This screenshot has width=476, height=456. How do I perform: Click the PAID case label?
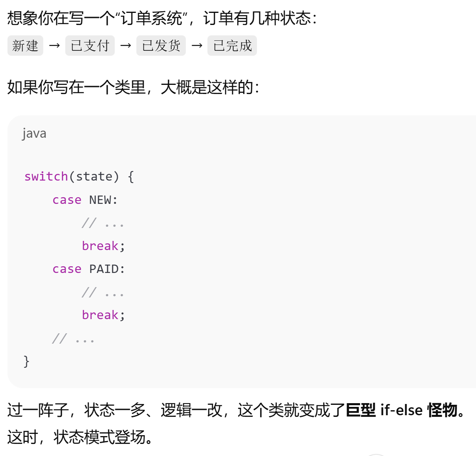(x=104, y=269)
